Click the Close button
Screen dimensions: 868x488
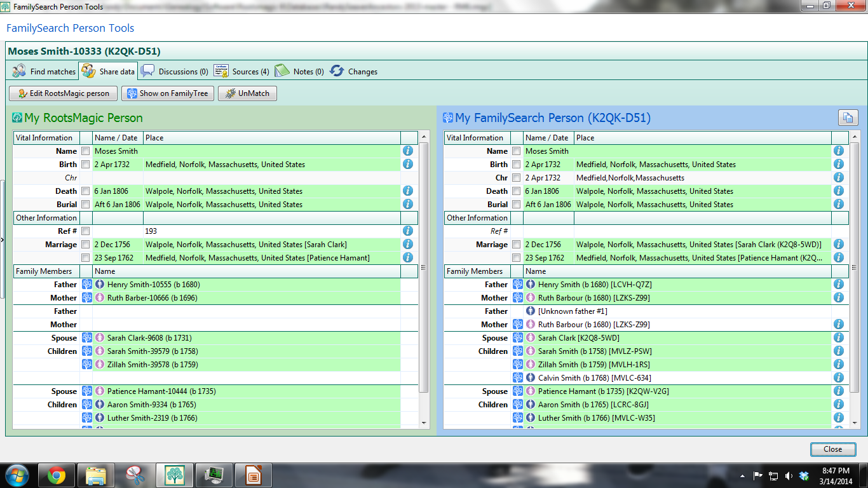tap(833, 449)
